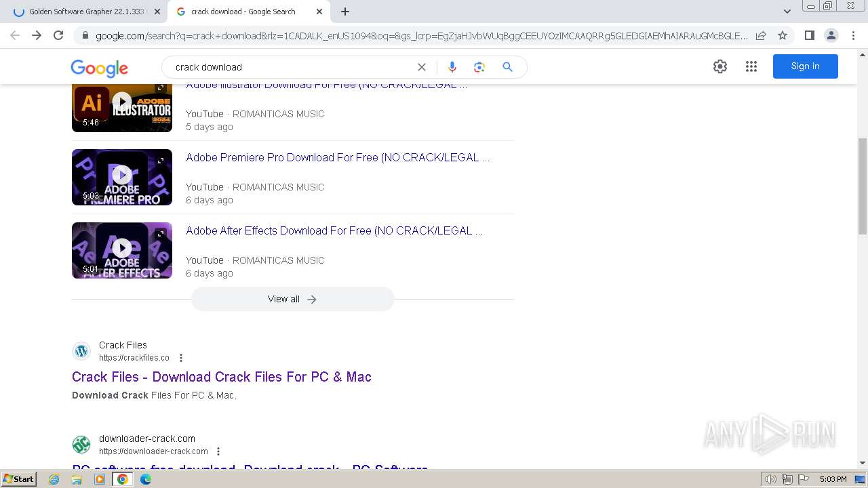Click the https://crackfiles.co URL text

[134, 358]
